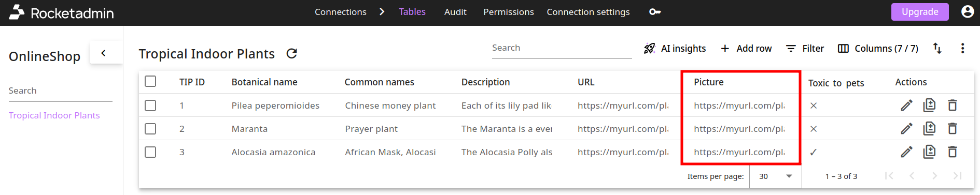
Task: Delete the Alocasia amazonica row
Action: tap(953, 152)
